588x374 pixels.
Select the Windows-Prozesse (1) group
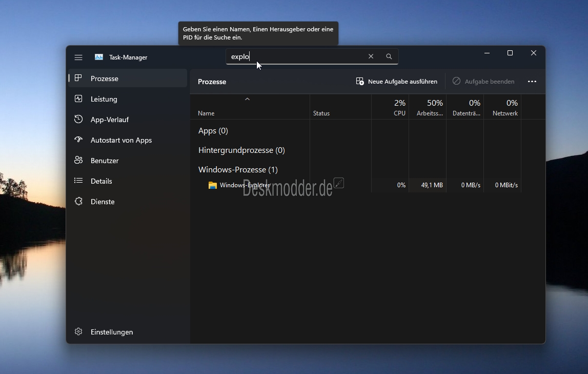[x=238, y=169]
